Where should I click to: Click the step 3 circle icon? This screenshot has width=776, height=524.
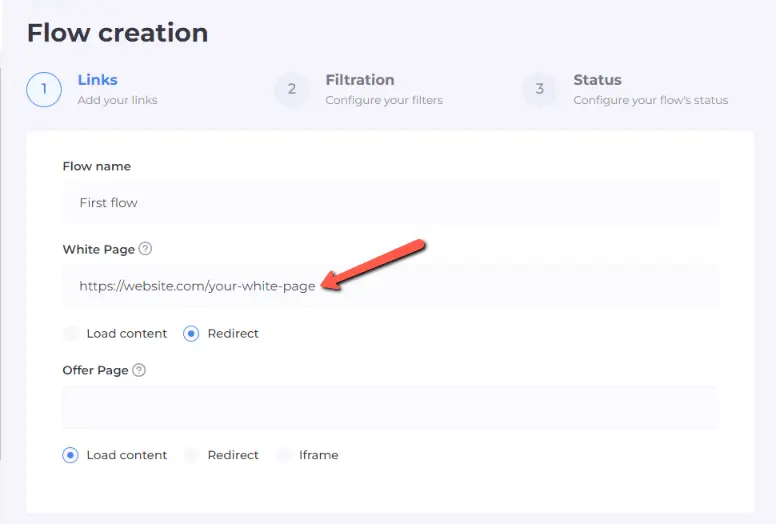coord(540,89)
